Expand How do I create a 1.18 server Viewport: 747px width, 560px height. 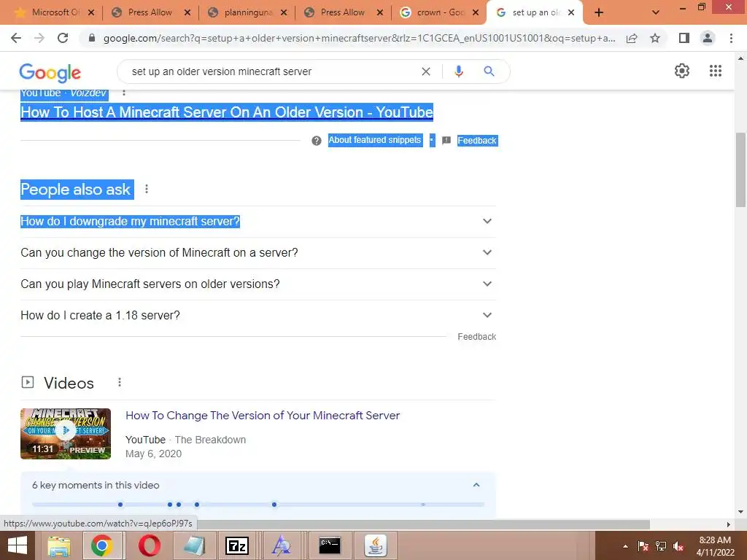[258, 315]
